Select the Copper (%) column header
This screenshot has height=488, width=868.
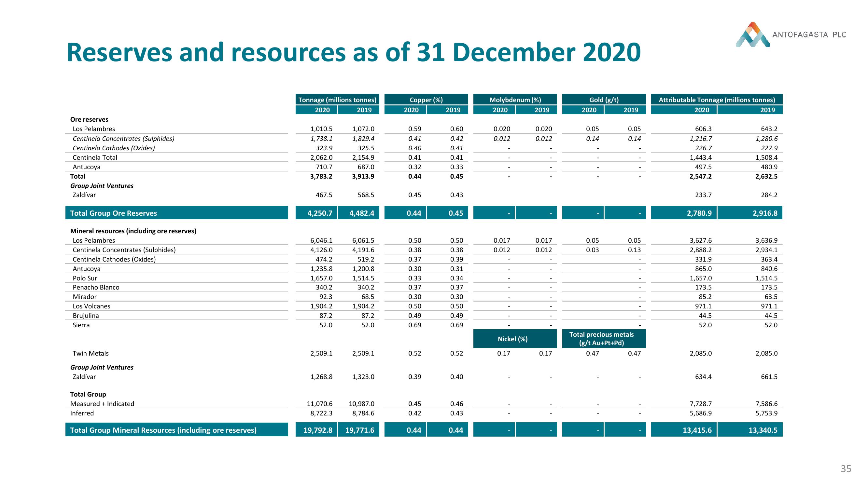426,100
